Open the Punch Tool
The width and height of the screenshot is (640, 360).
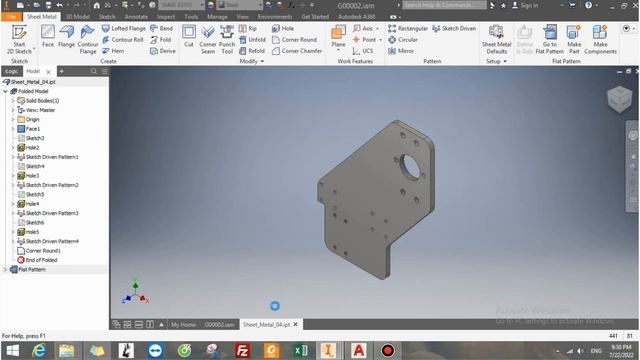[x=227, y=39]
